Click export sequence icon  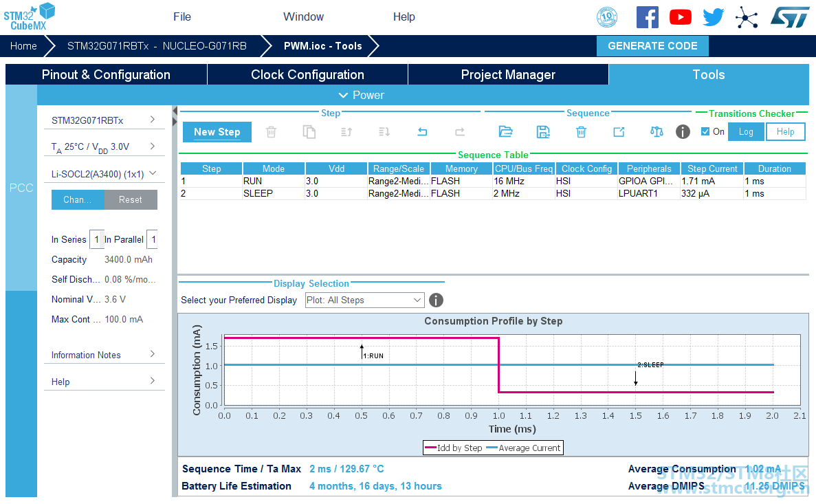tap(619, 132)
